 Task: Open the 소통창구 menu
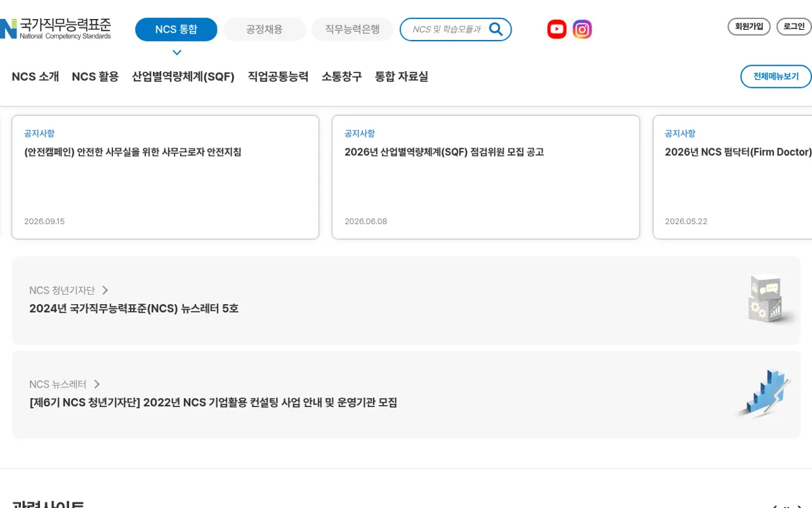coord(342,77)
